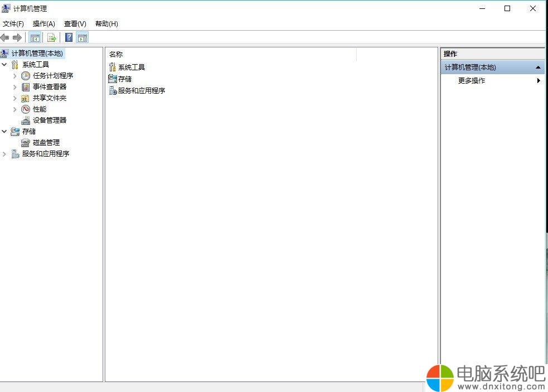Click the 服务和应用程序 icon in left tree

coord(15,154)
